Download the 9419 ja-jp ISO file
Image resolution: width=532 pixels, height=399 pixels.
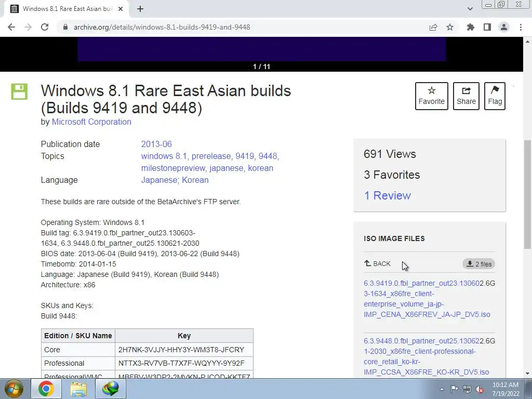(x=427, y=299)
